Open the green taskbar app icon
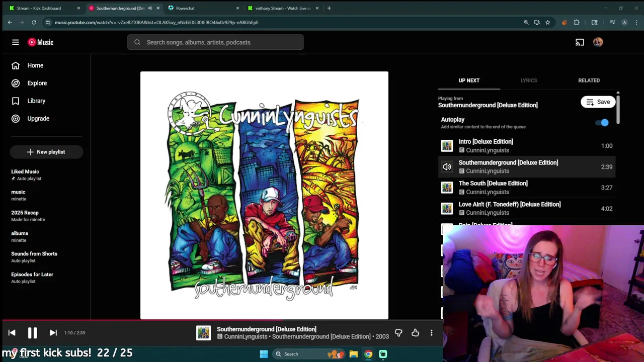The width and height of the screenshot is (644, 362). [383, 354]
